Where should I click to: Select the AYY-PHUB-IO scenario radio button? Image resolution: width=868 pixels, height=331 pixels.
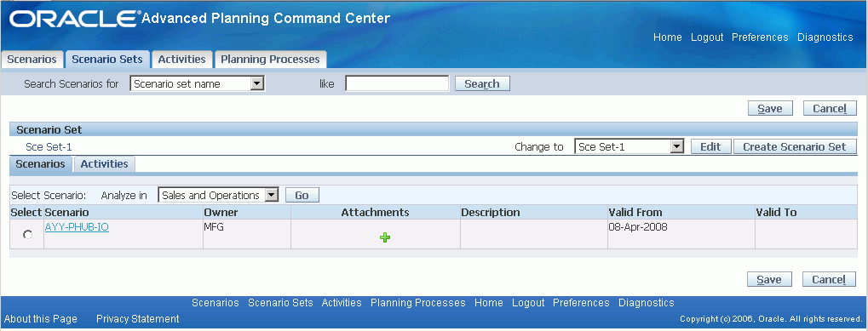click(x=27, y=235)
